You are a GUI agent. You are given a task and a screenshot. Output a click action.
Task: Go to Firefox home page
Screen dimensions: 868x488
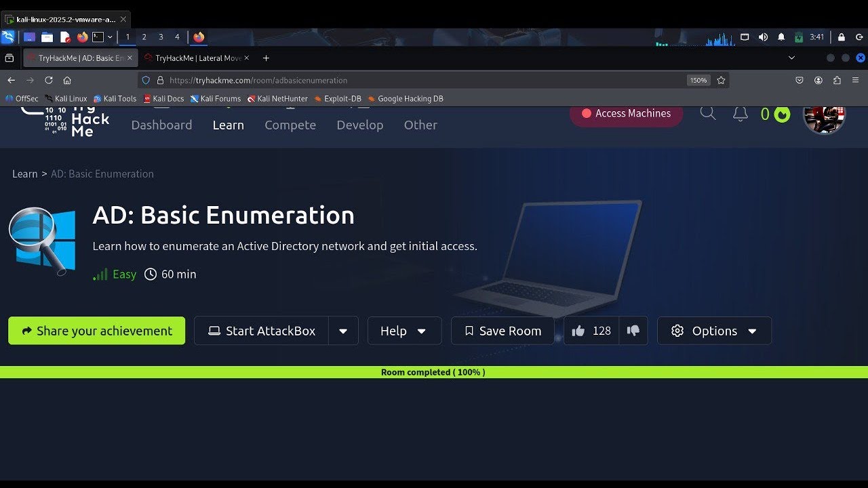[x=67, y=80]
